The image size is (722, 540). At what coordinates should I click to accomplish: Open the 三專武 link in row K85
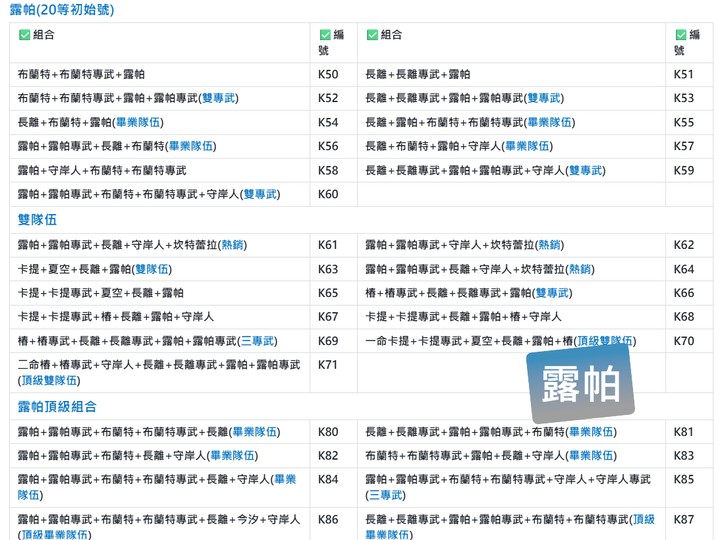386,494
